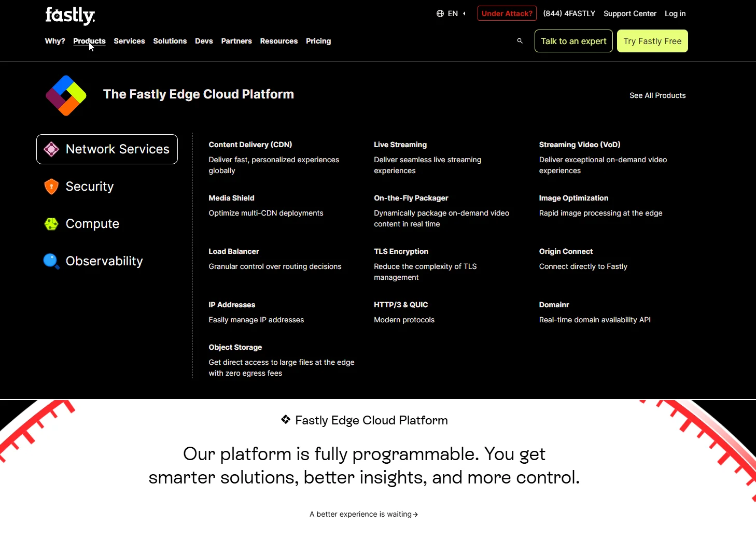The height and width of the screenshot is (541, 756).
Task: Click Talk to an expert button
Action: 573,41
